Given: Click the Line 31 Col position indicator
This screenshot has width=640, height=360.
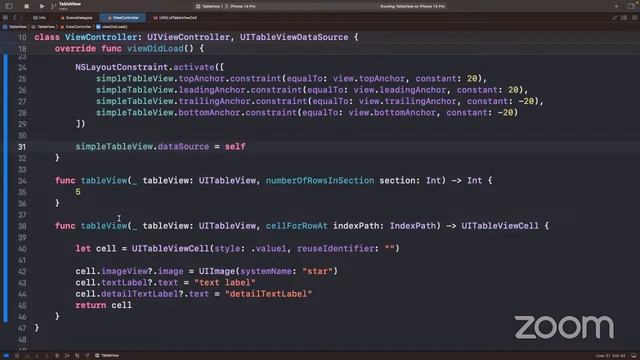Looking at the screenshot, I should [x=610, y=356].
